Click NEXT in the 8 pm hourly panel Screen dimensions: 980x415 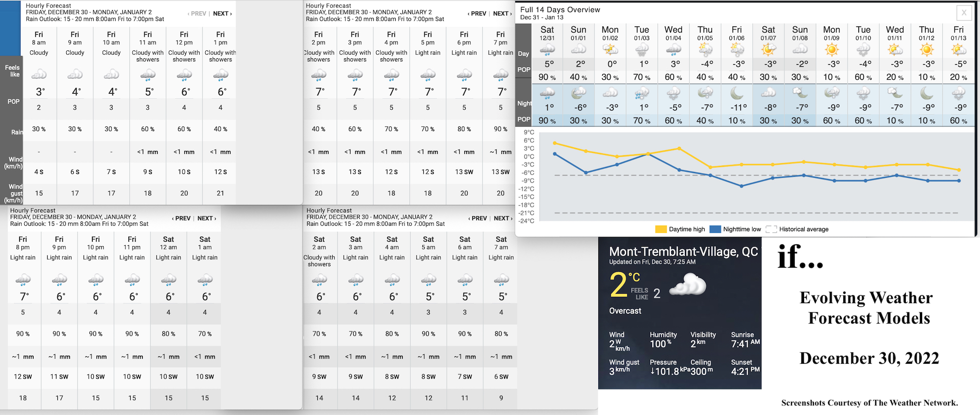coord(206,218)
